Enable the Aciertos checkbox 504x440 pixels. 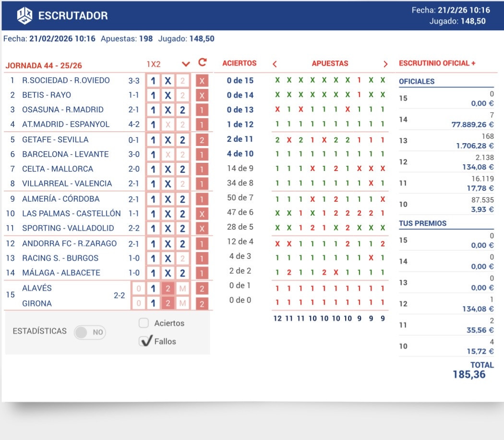coord(144,323)
